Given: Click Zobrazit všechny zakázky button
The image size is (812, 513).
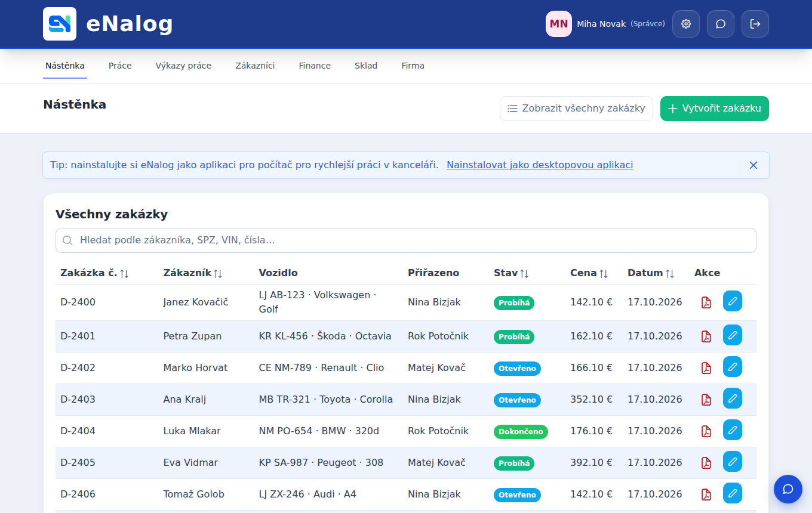Looking at the screenshot, I should [576, 109].
